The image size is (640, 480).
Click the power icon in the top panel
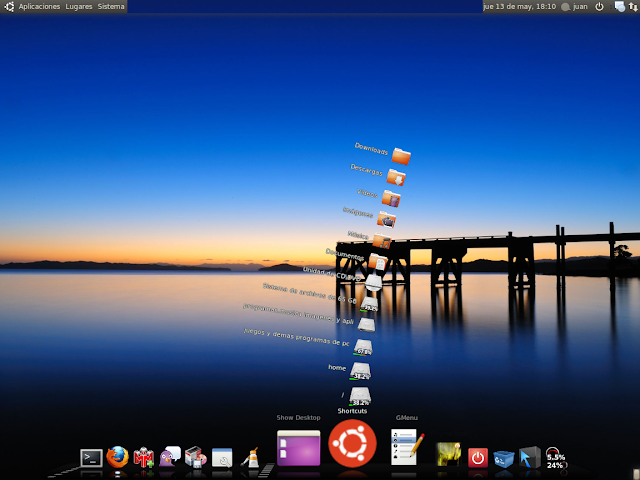click(x=599, y=7)
